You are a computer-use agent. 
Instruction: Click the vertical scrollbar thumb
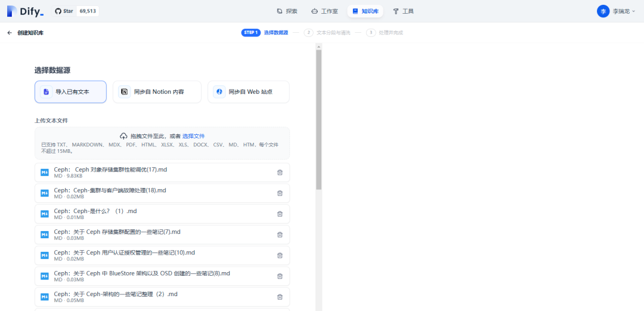click(x=318, y=120)
